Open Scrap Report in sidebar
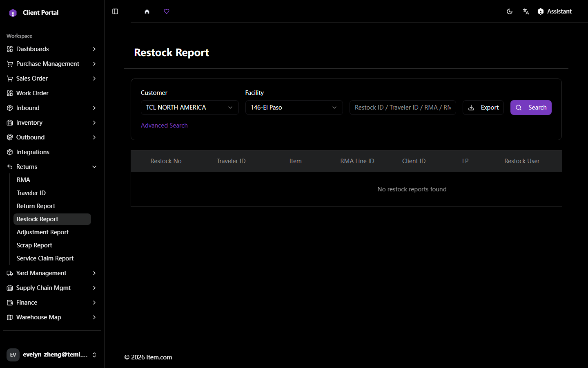This screenshot has height=368, width=588. (52, 245)
